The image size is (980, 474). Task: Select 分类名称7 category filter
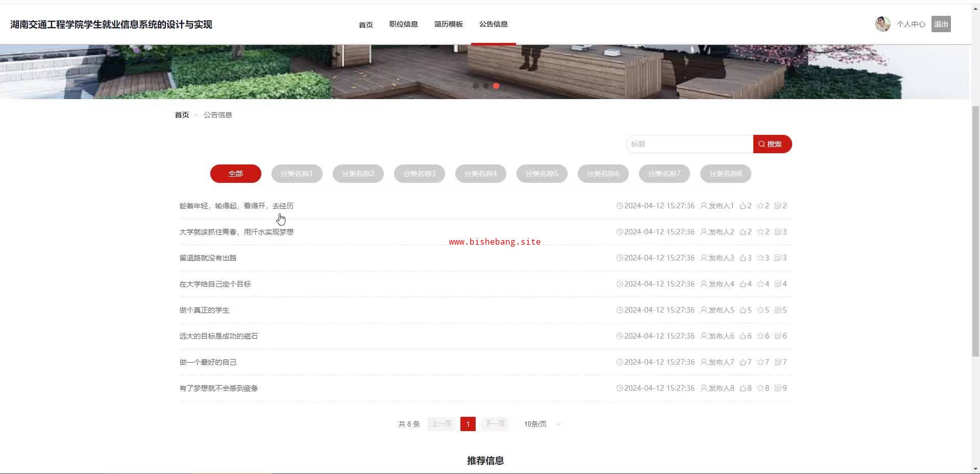pyautogui.click(x=665, y=174)
